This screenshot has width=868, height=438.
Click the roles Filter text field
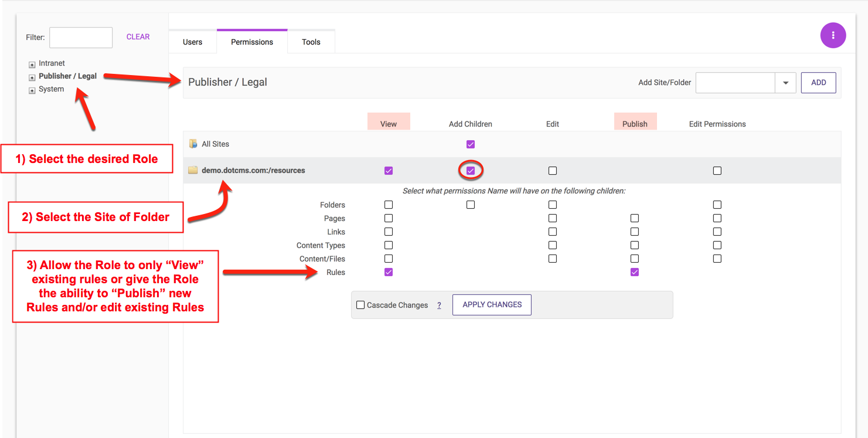(x=81, y=38)
